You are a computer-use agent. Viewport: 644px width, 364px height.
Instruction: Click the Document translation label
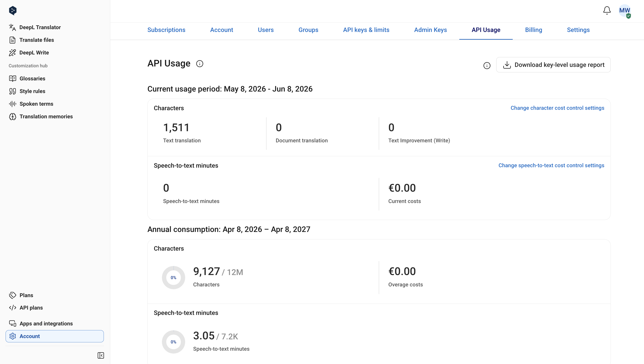[x=302, y=140]
